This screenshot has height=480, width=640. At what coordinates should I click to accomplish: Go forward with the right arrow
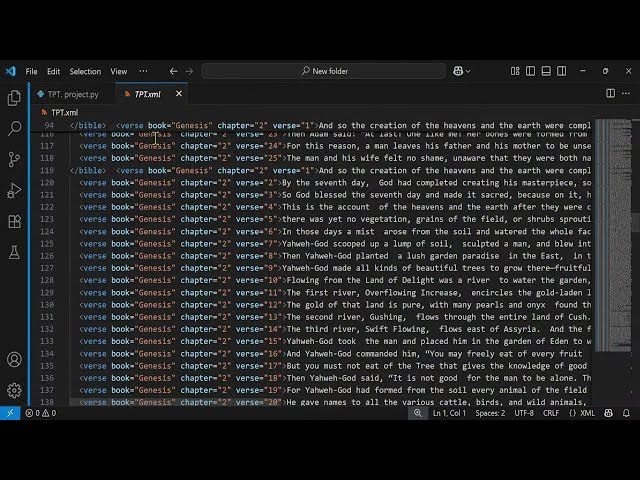[189, 71]
